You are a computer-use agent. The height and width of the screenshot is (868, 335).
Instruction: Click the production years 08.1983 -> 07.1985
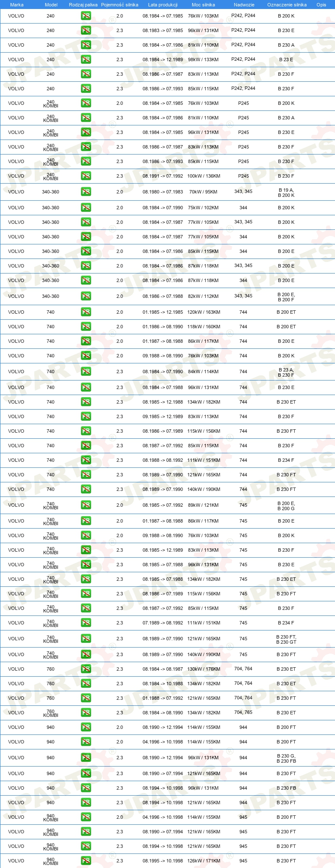pyautogui.click(x=163, y=30)
